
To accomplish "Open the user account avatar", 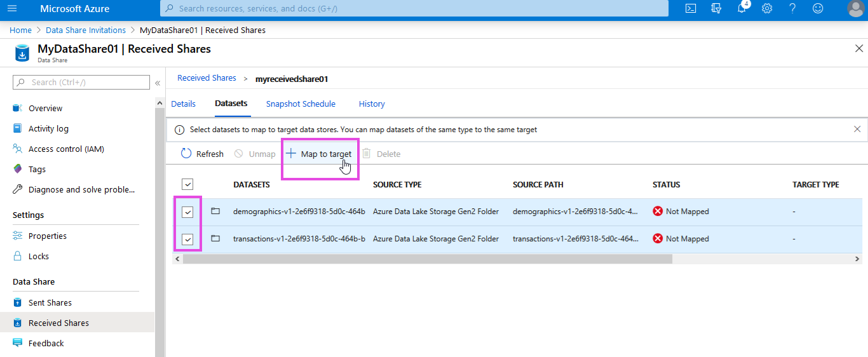I will (x=856, y=8).
